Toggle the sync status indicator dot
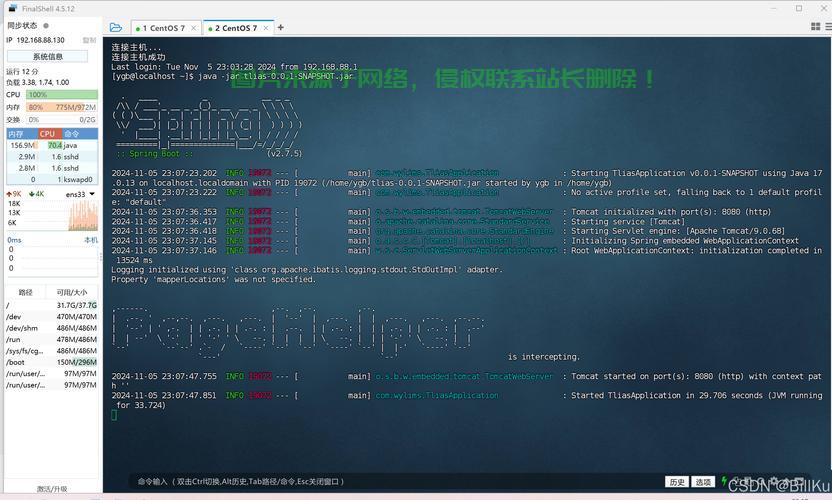Image resolution: width=832 pixels, height=500 pixels. point(46,25)
